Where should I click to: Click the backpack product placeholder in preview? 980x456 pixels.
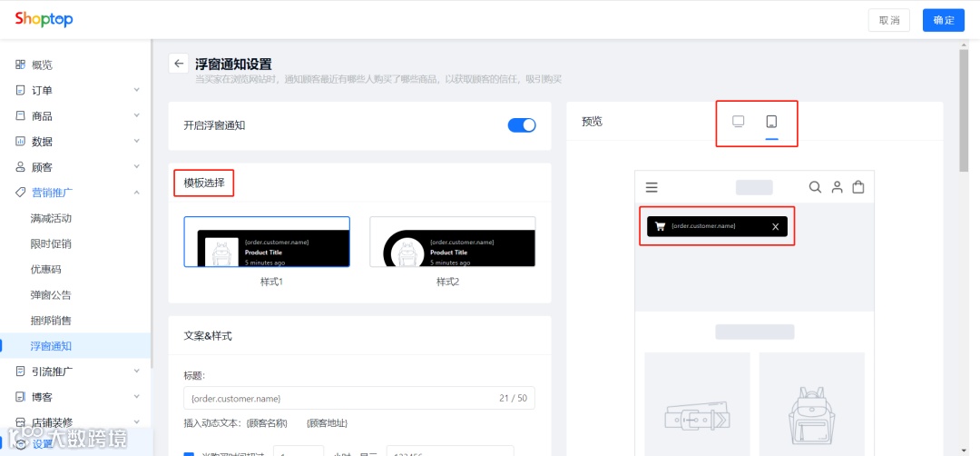tap(812, 403)
